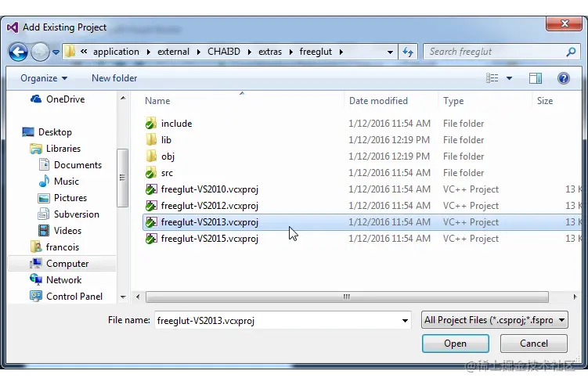Click the change view icon
Image resolution: width=588 pixels, height=385 pixels.
(492, 78)
